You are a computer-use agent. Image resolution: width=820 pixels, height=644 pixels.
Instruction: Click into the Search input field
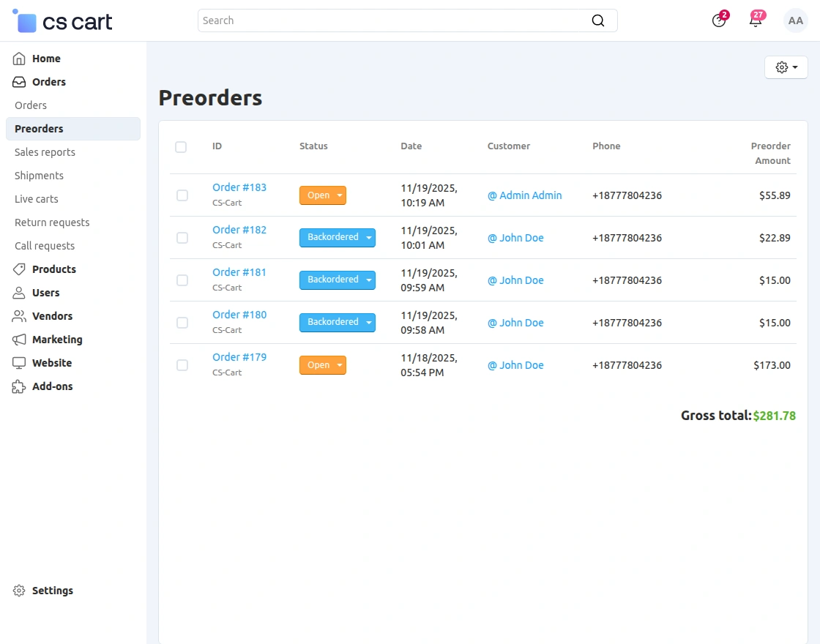(392, 20)
